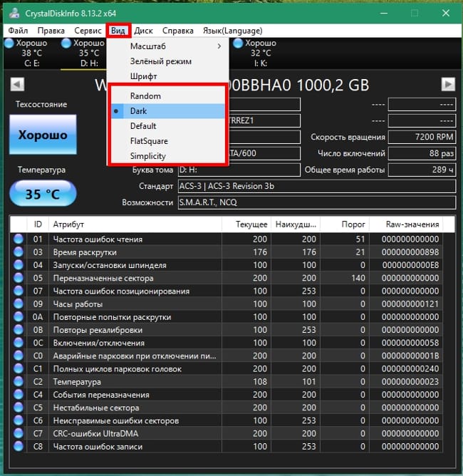Open the Сервис menu
463x476 pixels.
[88, 31]
